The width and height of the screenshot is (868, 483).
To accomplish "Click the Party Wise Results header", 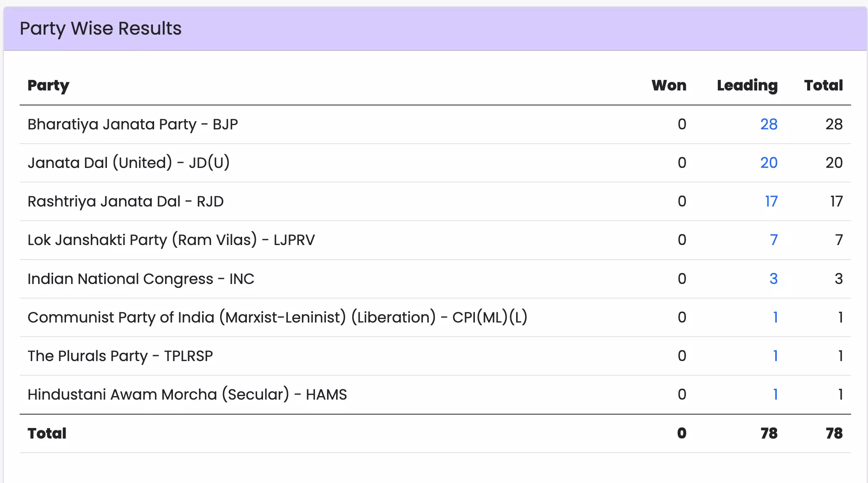I will coord(101,28).
